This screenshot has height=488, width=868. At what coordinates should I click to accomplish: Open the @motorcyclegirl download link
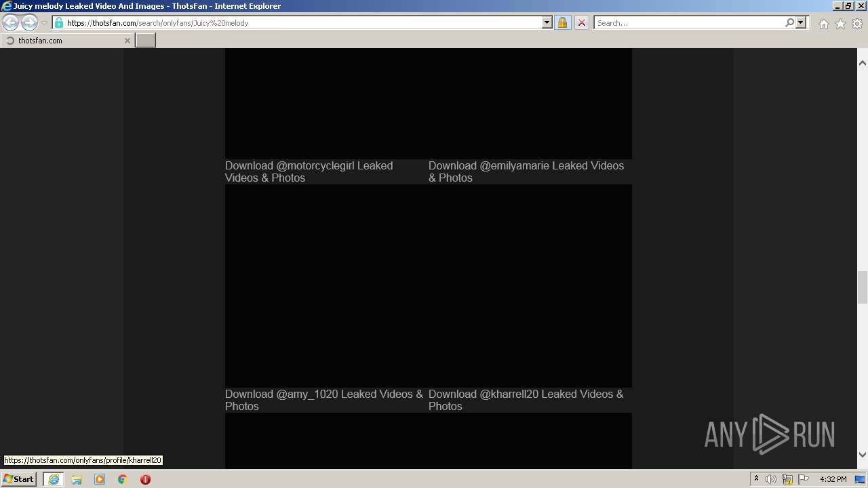click(x=309, y=171)
